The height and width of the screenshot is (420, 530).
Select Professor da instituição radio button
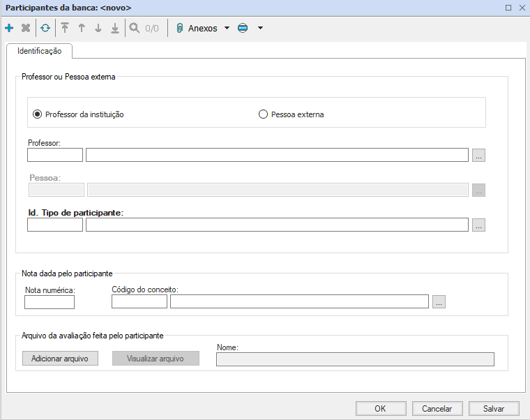38,114
